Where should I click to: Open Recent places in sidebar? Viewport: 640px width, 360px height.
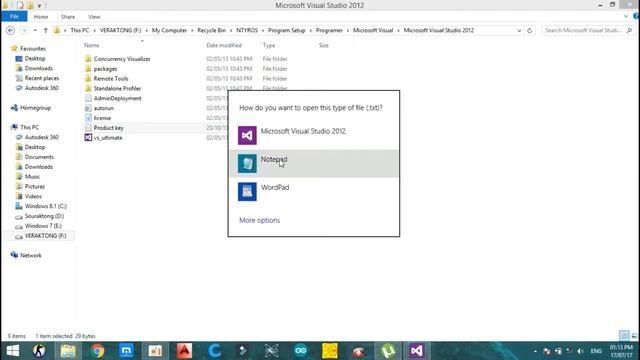point(42,78)
